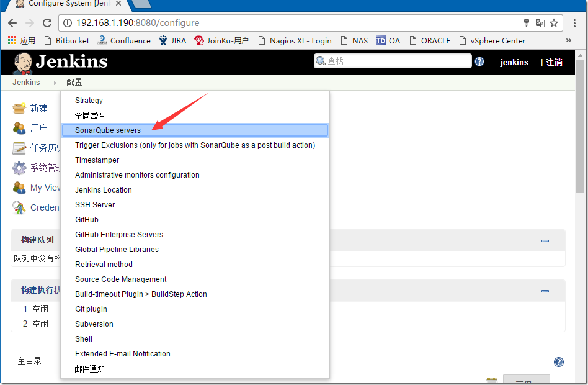This screenshot has width=588, height=385.
Task: Open the Nagios XI - Login bookmark
Action: point(295,40)
